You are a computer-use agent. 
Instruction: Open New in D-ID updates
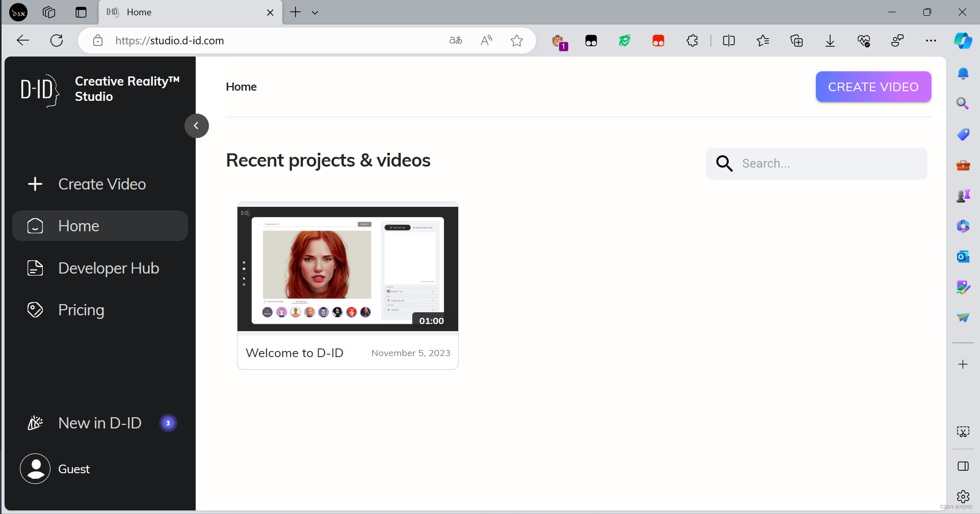pos(100,423)
